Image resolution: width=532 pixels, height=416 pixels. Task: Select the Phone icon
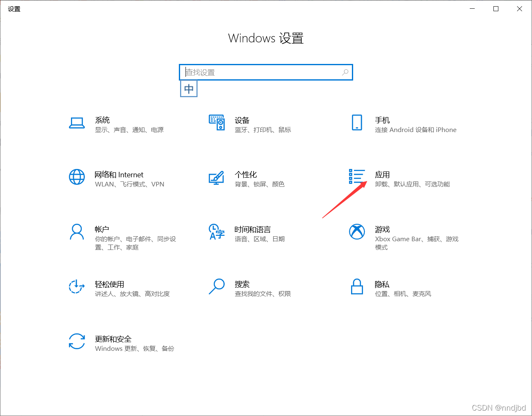[x=357, y=123]
